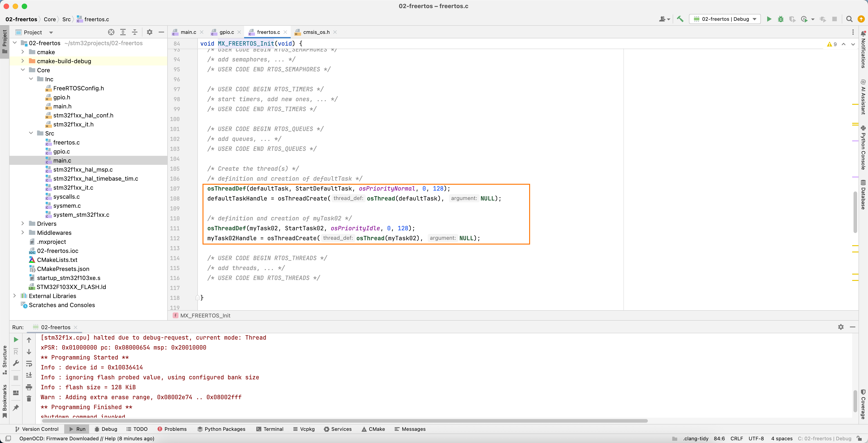Start debugging with the bug icon
The width and height of the screenshot is (868, 443).
(x=781, y=19)
